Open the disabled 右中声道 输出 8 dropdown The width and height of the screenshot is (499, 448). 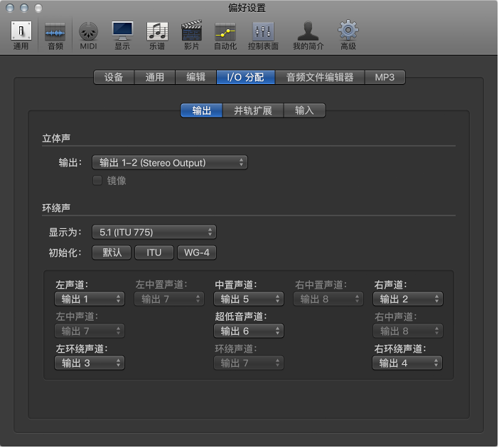pos(408,331)
